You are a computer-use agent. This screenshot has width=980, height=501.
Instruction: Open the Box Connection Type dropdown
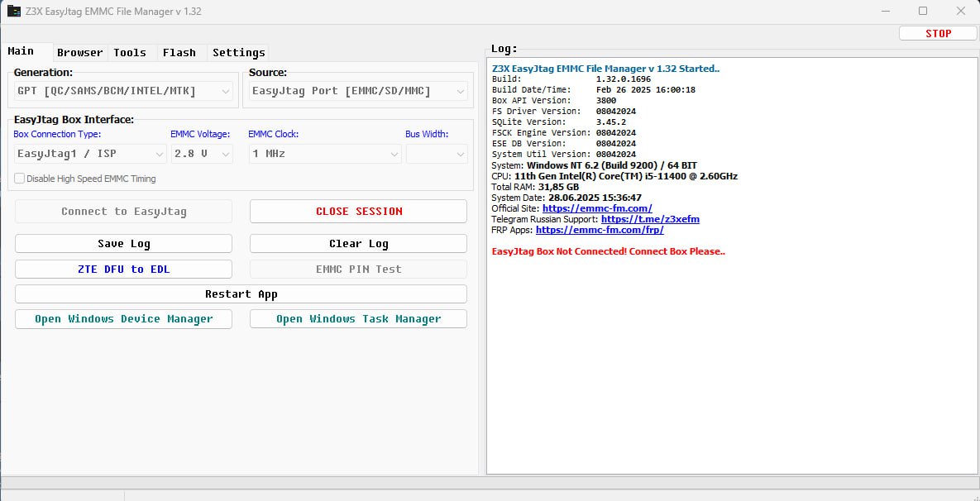[90, 154]
